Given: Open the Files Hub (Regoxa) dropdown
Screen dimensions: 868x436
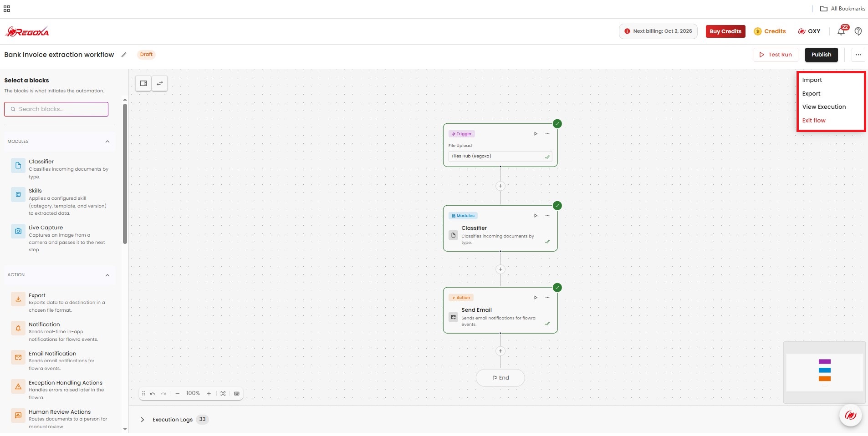Looking at the screenshot, I should tap(500, 156).
